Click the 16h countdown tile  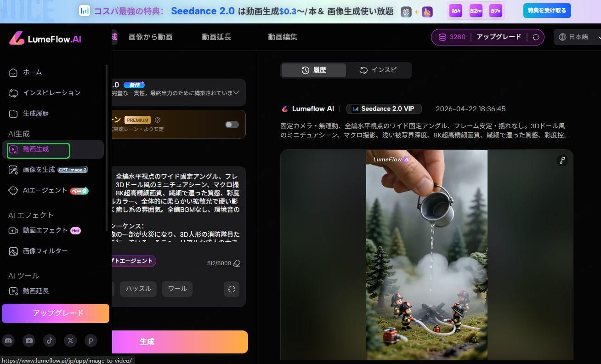[x=456, y=11]
